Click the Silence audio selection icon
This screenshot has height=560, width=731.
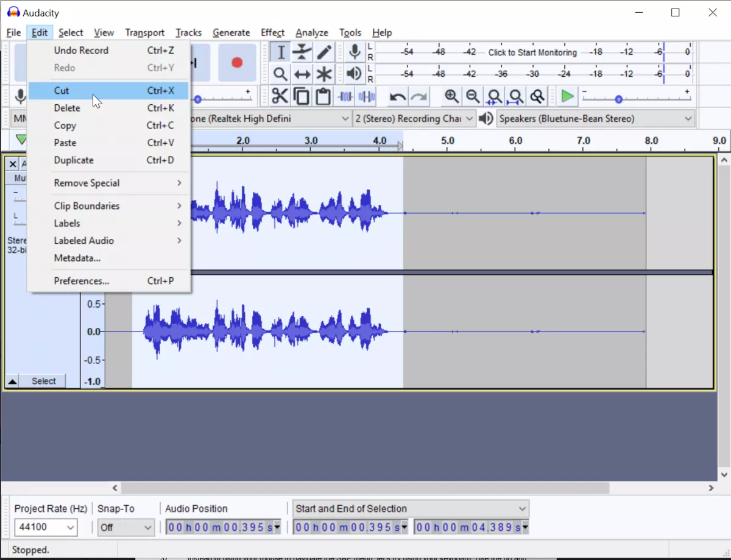coord(366,96)
